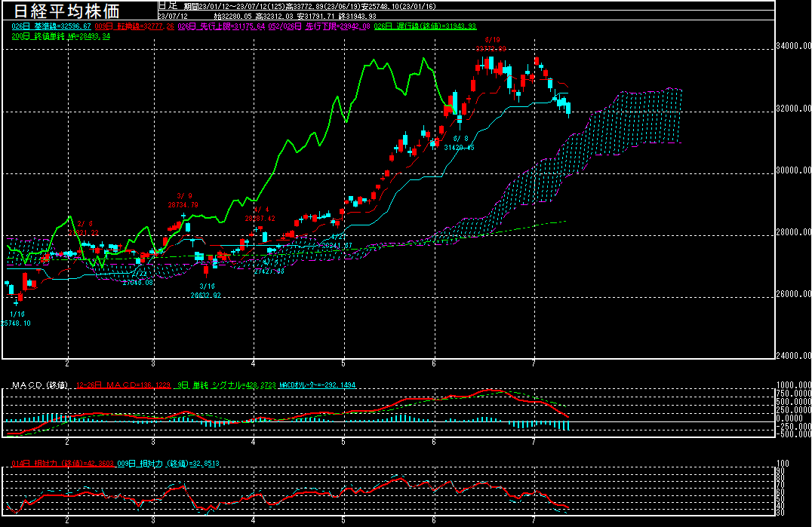
Task: Click month 5 label under RSI panel
Action: [343, 520]
